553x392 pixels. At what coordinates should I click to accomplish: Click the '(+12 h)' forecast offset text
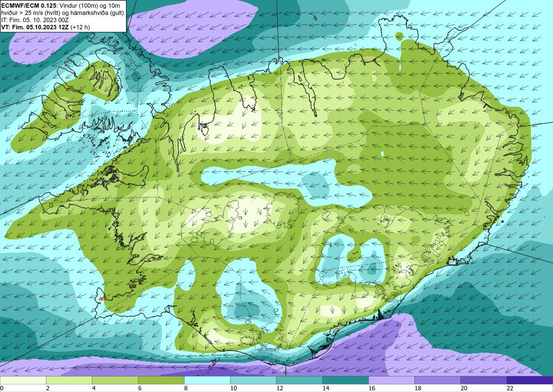(80, 27)
